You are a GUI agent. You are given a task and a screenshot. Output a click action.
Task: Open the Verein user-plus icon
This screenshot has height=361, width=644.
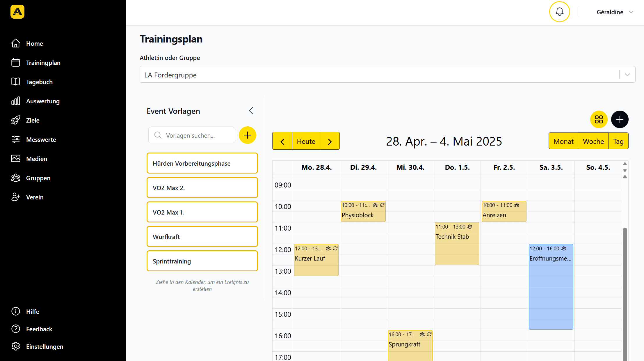click(x=16, y=197)
